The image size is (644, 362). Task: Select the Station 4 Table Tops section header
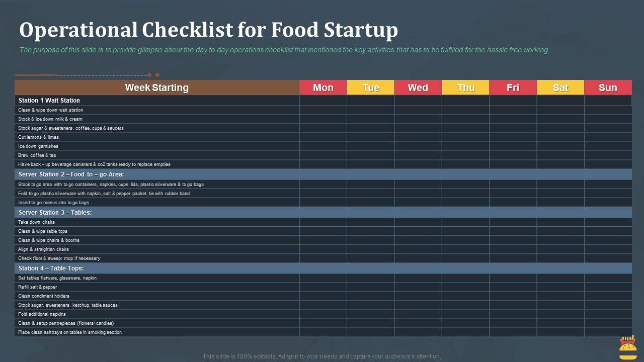pyautogui.click(x=51, y=268)
